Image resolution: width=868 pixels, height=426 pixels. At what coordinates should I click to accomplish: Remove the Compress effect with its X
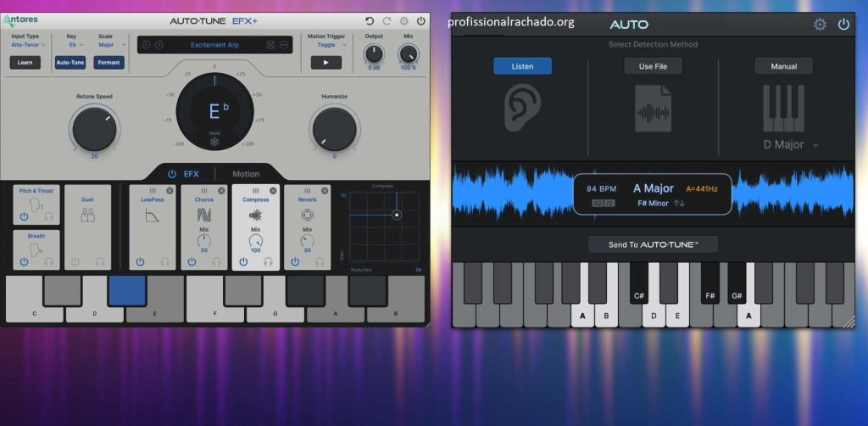tap(273, 191)
